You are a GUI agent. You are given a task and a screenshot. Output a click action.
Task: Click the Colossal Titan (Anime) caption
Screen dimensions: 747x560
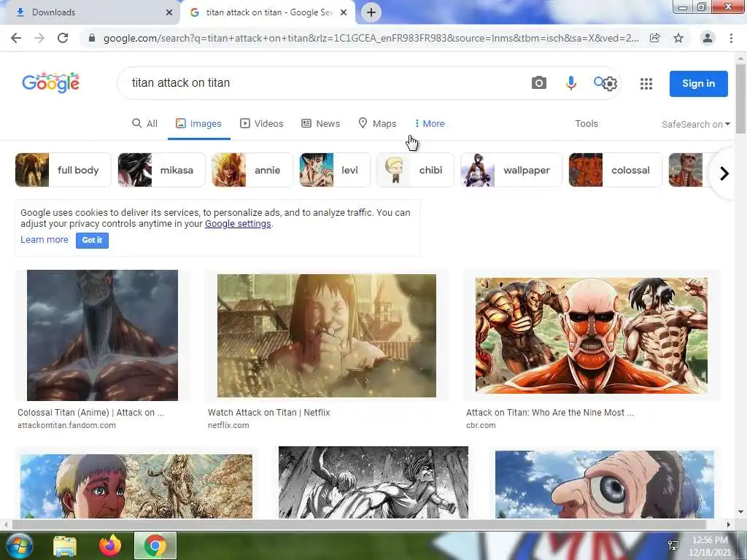(x=90, y=413)
